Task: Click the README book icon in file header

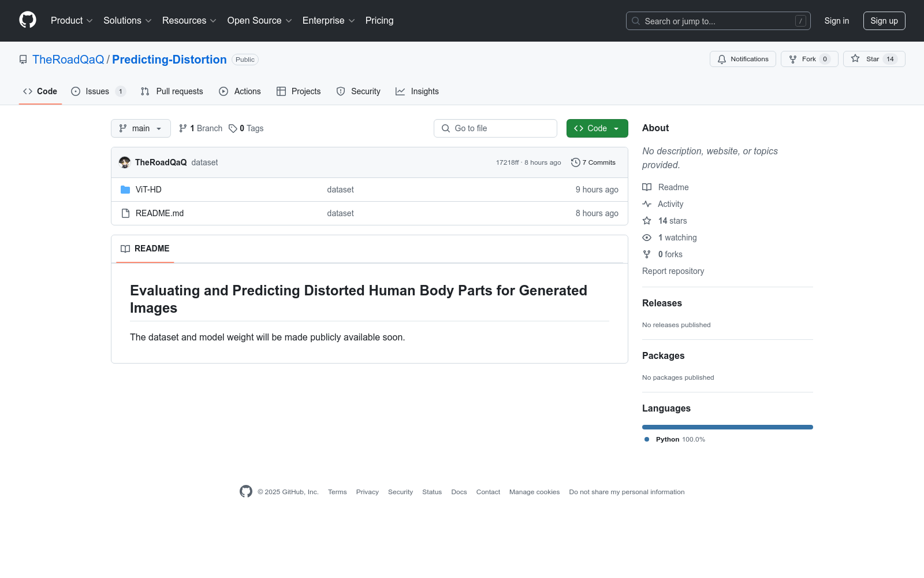Action: 125,249
